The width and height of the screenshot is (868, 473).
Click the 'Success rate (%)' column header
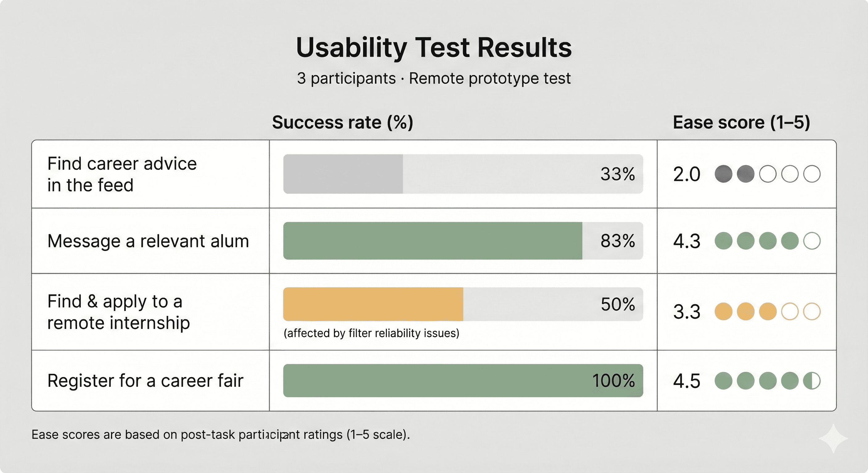pos(342,122)
